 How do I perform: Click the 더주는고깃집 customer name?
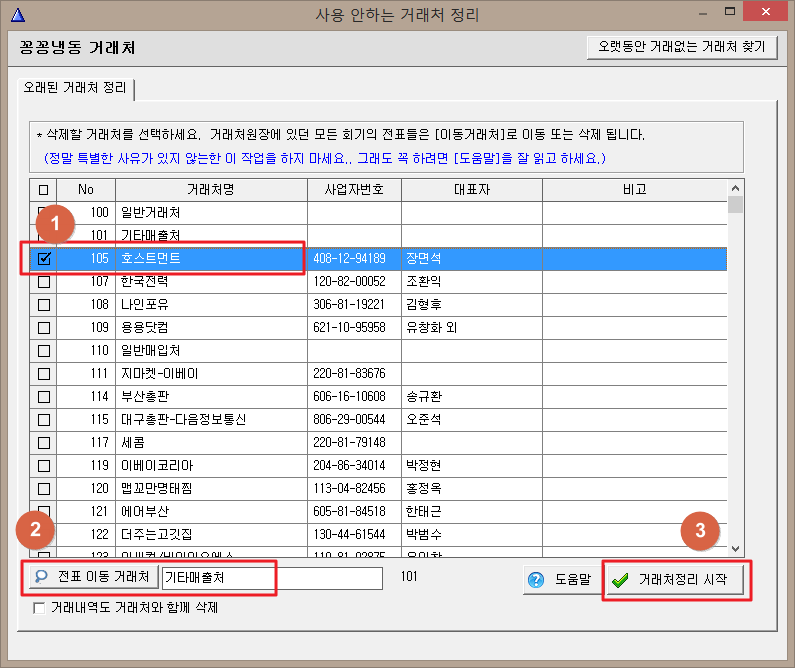157,535
